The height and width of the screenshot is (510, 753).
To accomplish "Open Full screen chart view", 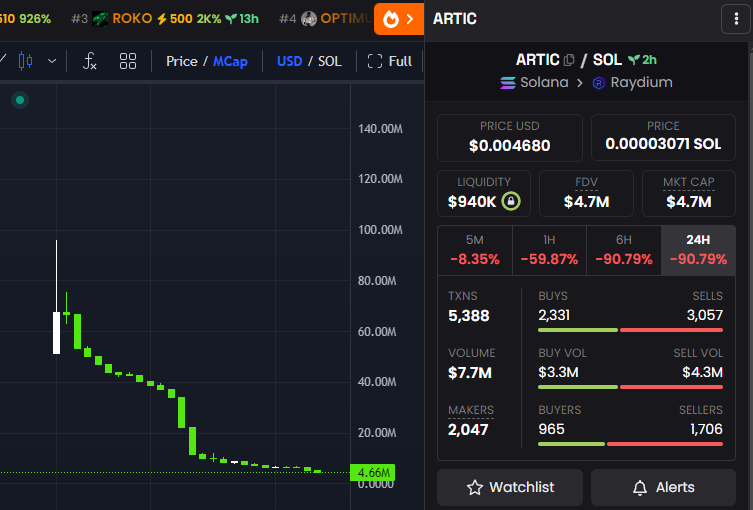I will point(389,61).
